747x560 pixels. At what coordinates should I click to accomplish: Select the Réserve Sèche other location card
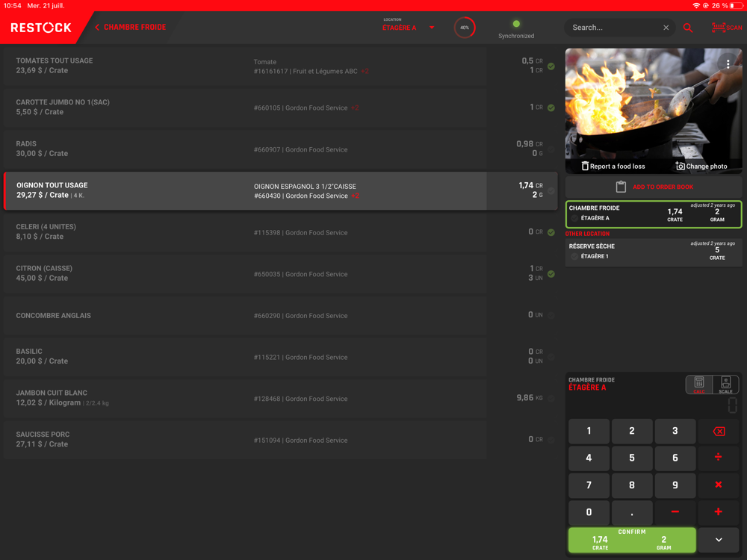[x=654, y=252]
